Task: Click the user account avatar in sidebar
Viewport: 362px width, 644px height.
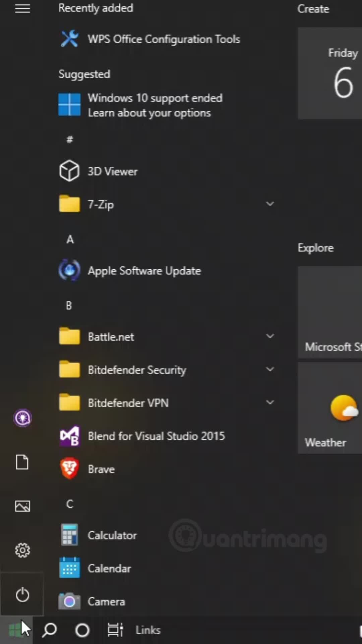Action: [x=22, y=418]
